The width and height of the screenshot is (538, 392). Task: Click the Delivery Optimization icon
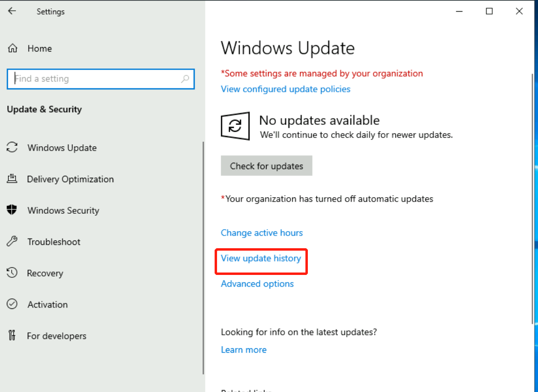tap(12, 179)
